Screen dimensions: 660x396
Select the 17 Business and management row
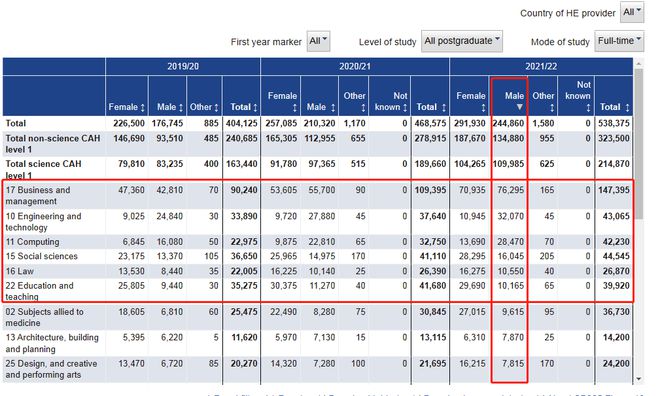click(x=318, y=195)
